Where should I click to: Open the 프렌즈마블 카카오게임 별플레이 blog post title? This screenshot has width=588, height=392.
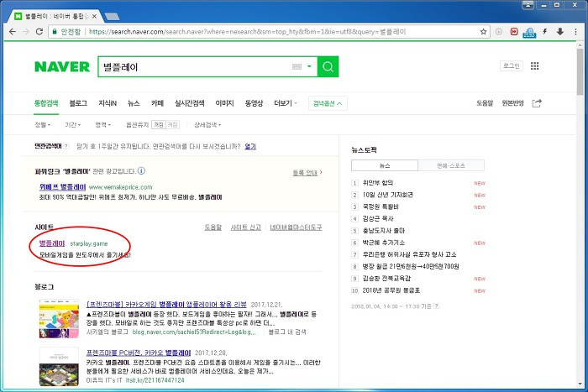(x=166, y=305)
